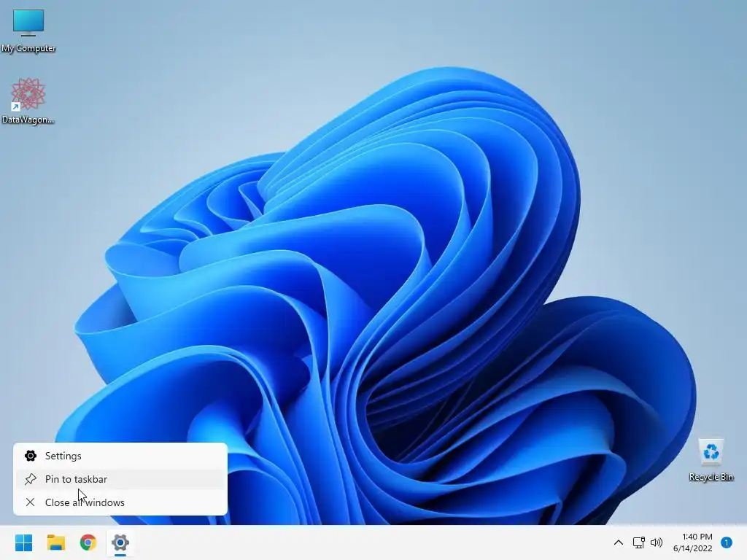Choose Close all windows option
The width and height of the screenshot is (747, 560).
coord(120,502)
